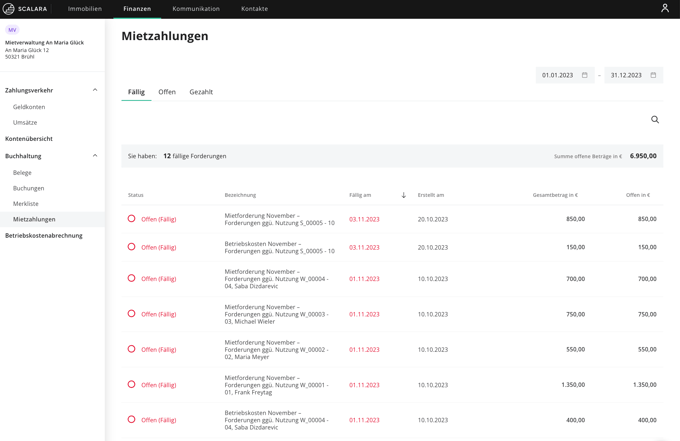Switch to the Offen tab
This screenshot has width=680, height=441.
pos(167,92)
